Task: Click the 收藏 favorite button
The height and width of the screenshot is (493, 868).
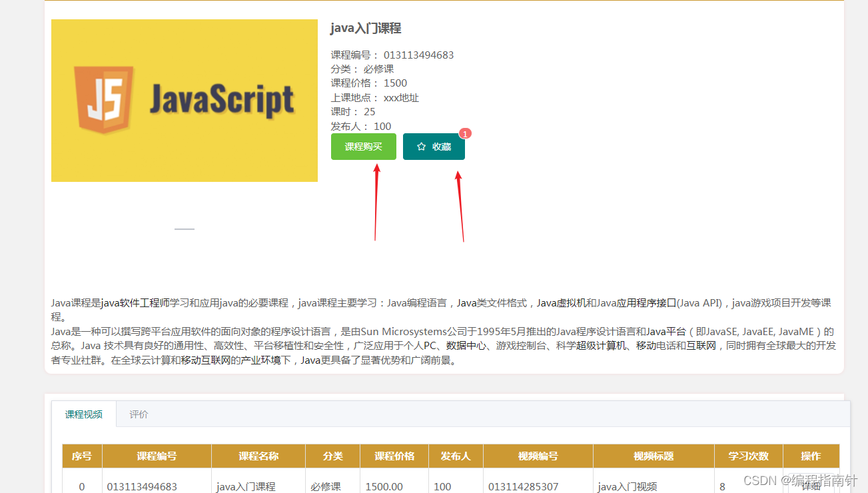Action: (x=434, y=146)
